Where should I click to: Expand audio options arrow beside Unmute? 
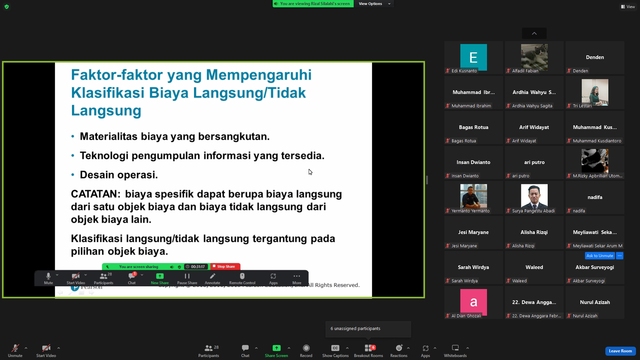tap(26, 348)
